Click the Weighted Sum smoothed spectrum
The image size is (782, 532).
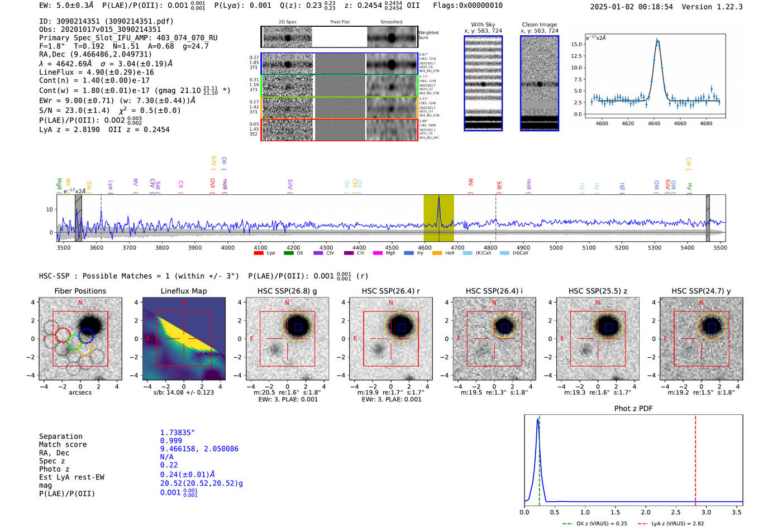(392, 37)
